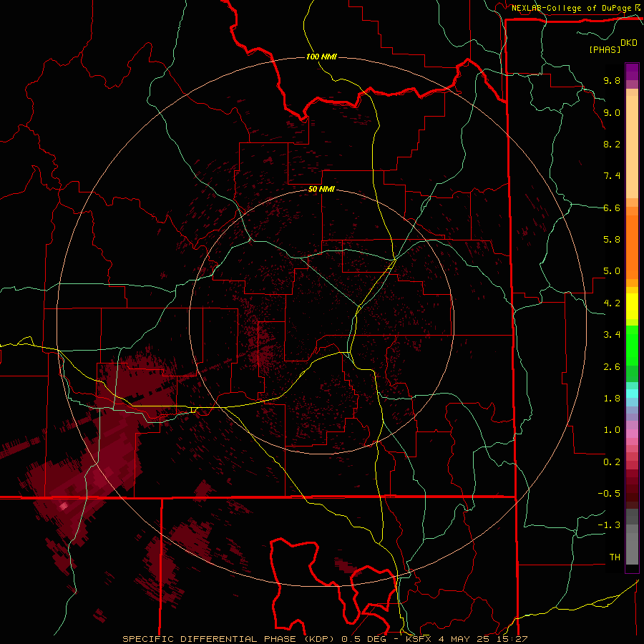Click the 1.8 value on color scale
The height and width of the screenshot is (644, 644).
click(x=612, y=399)
